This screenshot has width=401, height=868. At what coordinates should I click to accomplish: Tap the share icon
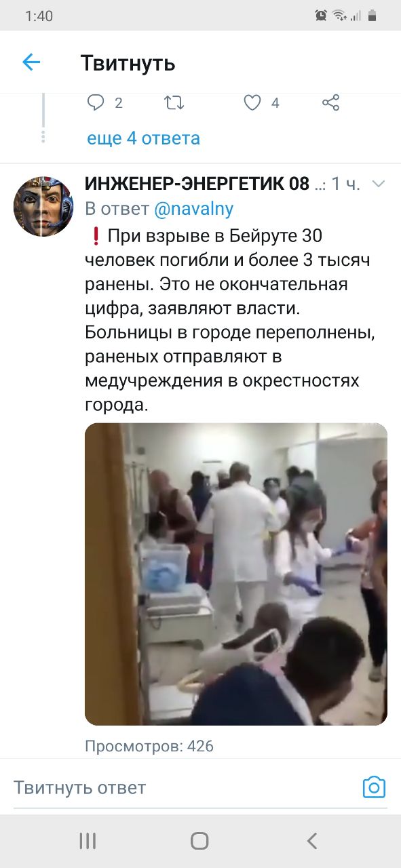tap(330, 102)
